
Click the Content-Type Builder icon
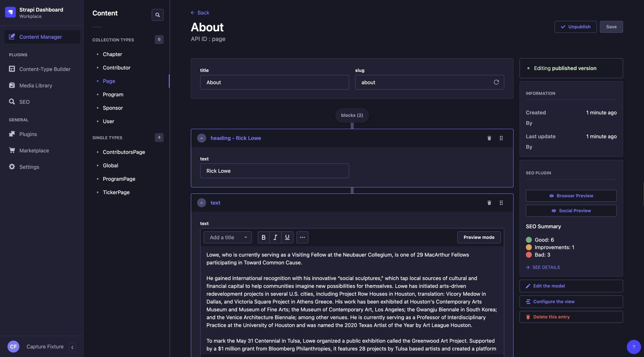coord(12,69)
